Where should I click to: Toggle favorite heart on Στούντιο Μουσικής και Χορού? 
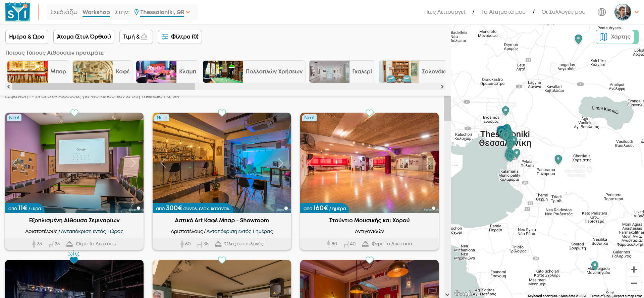[x=369, y=113]
